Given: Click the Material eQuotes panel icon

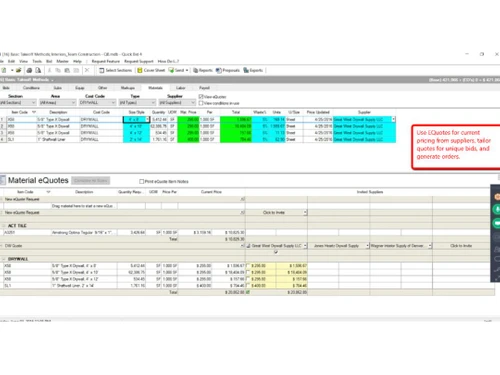Looking at the screenshot, I should [x=3, y=180].
